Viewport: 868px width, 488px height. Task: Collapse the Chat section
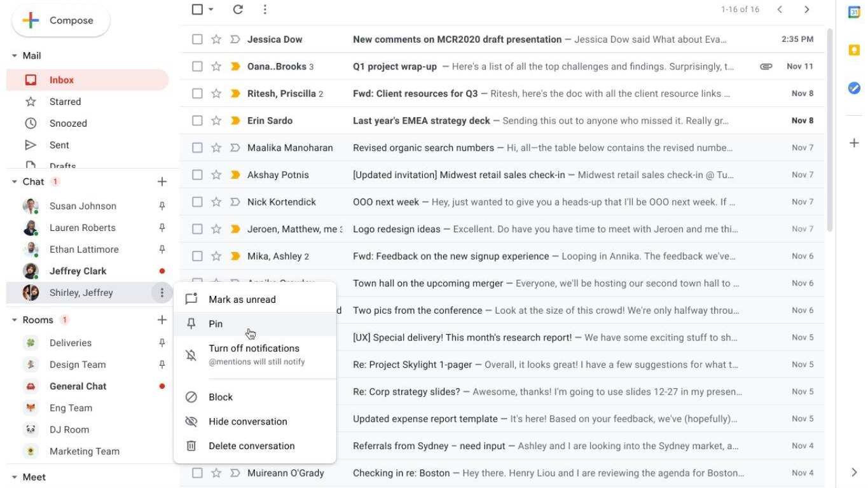click(15, 182)
